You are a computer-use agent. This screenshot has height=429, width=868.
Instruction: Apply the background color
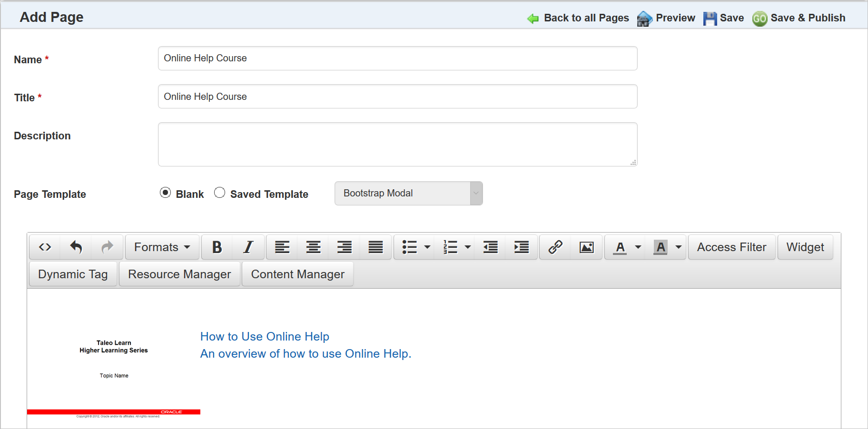pyautogui.click(x=661, y=247)
